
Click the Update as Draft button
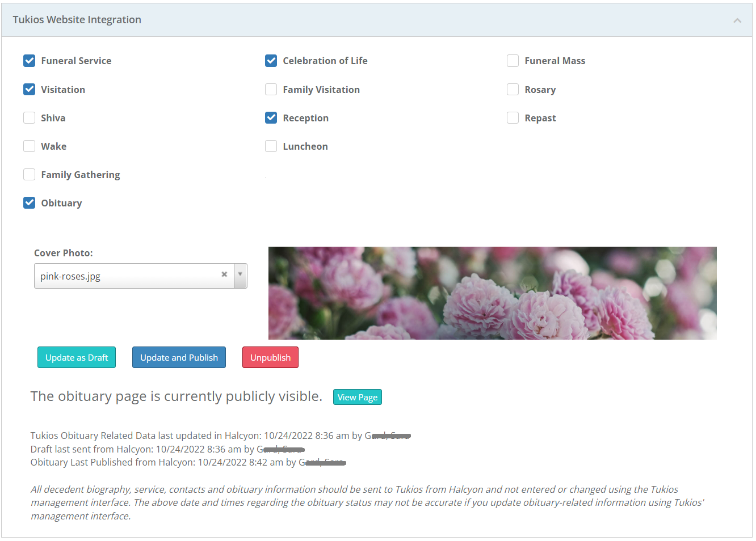(x=77, y=357)
